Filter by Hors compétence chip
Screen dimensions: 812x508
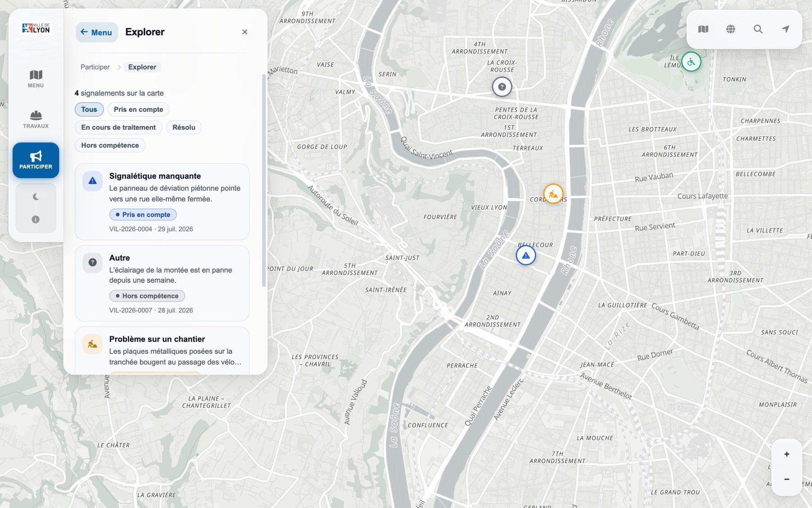click(110, 145)
